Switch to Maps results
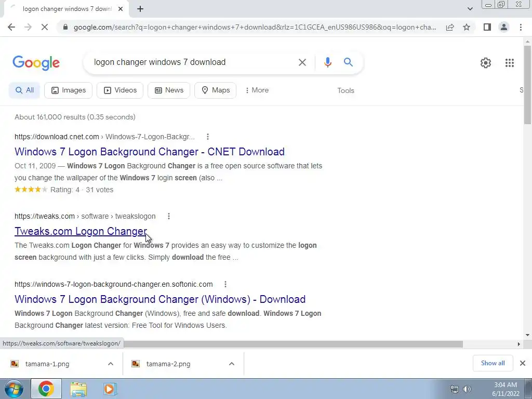This screenshot has width=532, height=399. [215, 90]
